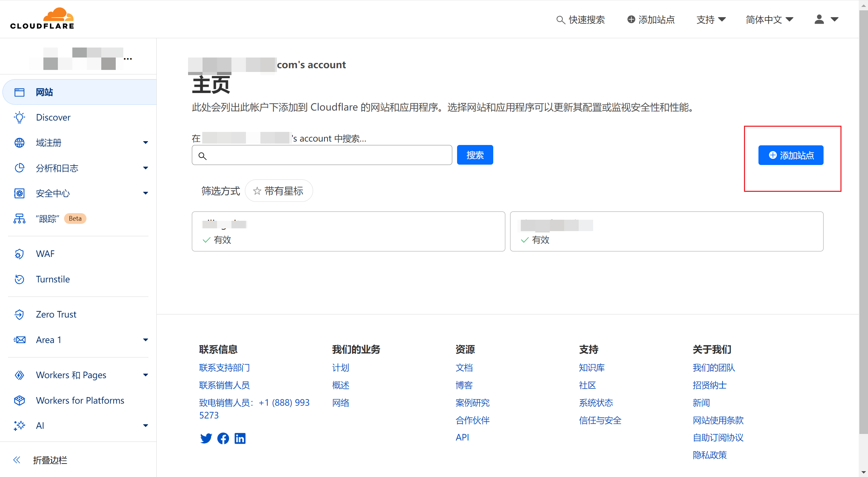Open the 简体中文 language dropdown
Screen dimensions: 868x477
coord(769,20)
